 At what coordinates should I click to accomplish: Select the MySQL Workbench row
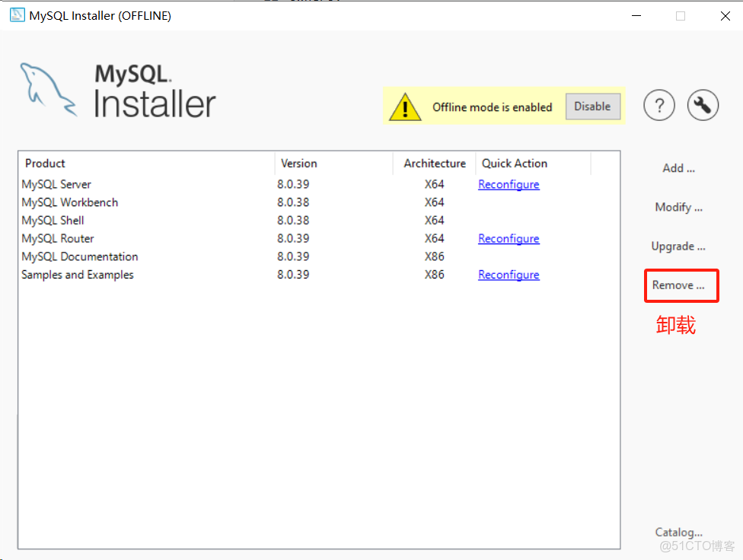69,202
